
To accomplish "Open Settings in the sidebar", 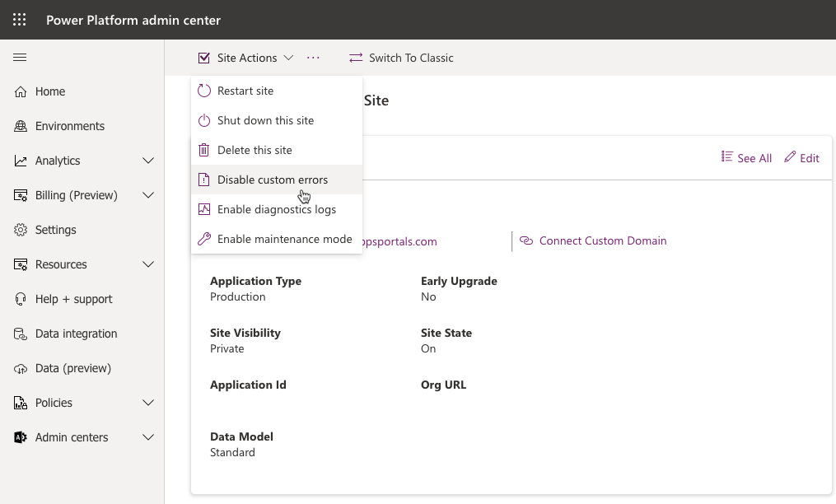I will point(55,230).
